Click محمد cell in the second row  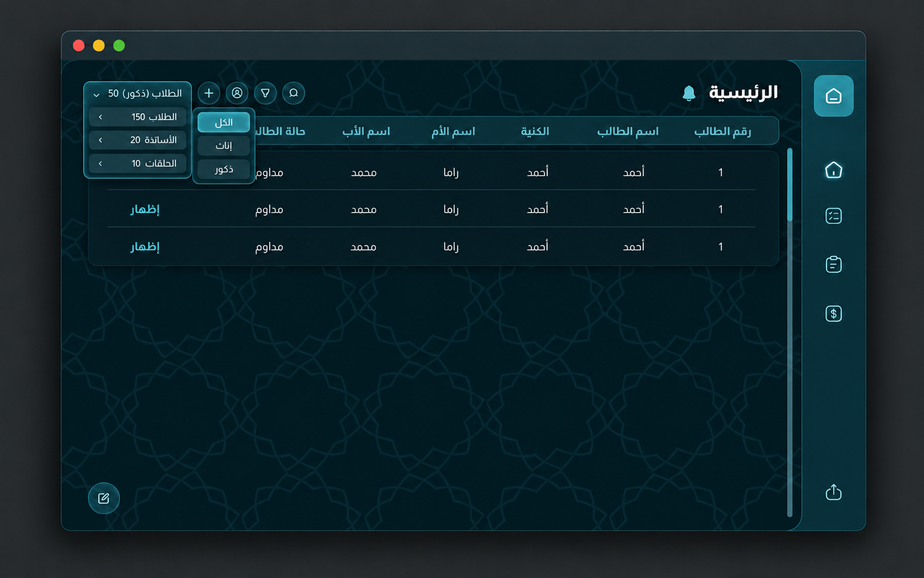tap(364, 210)
